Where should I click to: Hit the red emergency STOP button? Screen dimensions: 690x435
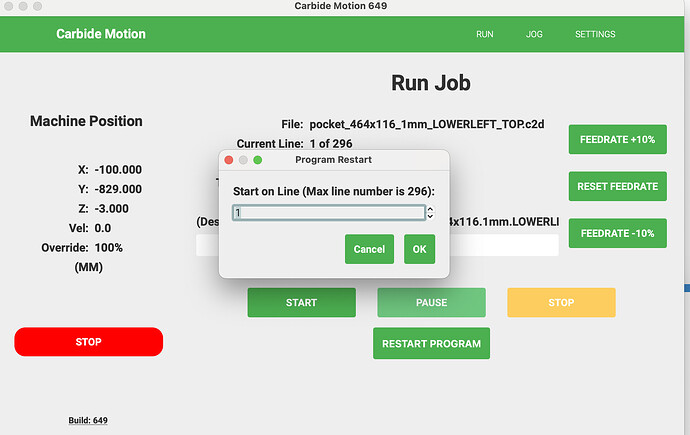tap(88, 342)
